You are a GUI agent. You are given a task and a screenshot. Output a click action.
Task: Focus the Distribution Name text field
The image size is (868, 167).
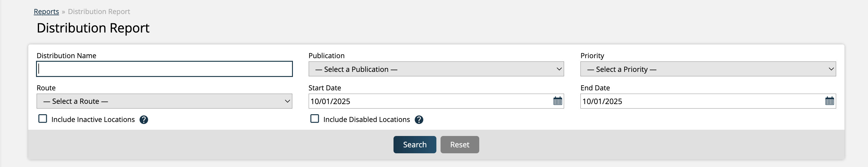[164, 69]
